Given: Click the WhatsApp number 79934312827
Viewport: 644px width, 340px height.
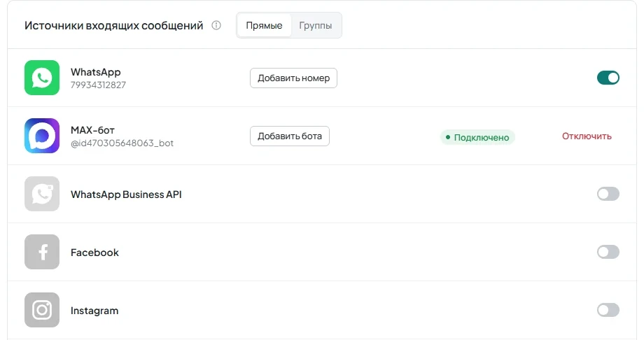Looking at the screenshot, I should [98, 85].
